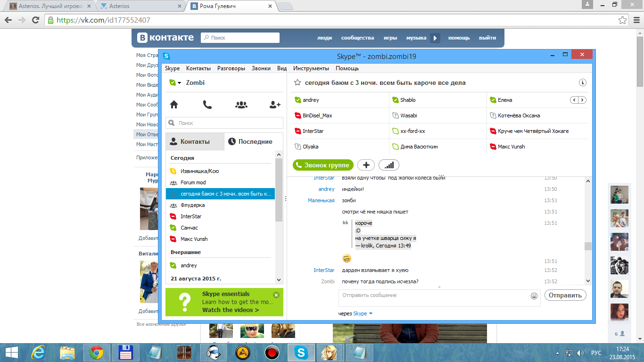Open помощь link in VK header
The width and height of the screenshot is (644, 362).
[x=459, y=38]
